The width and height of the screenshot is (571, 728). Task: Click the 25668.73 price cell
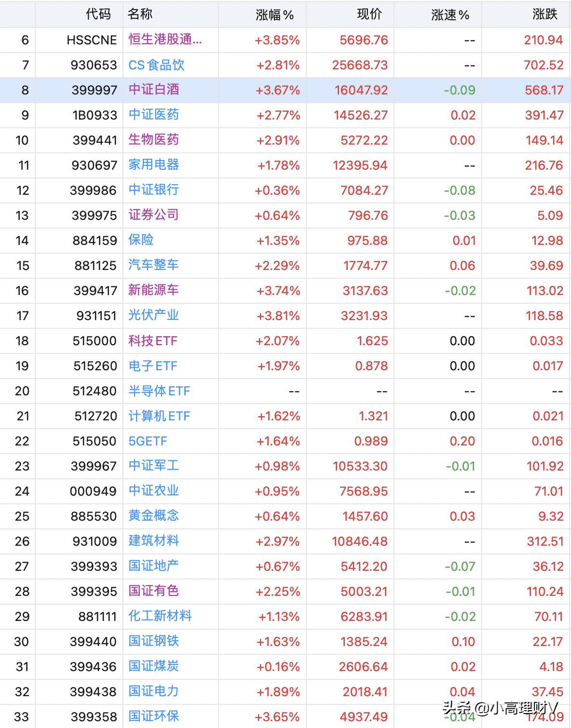click(360, 65)
